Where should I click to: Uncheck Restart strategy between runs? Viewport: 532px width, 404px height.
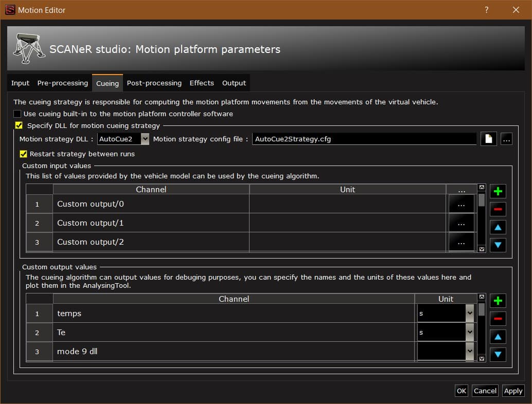[x=24, y=154]
